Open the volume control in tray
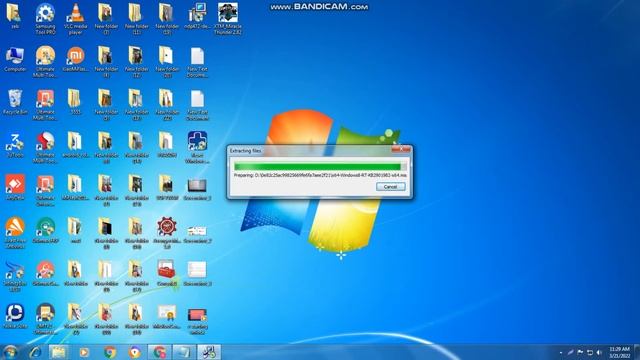Image resolution: width=640 pixels, height=360 pixels. 599,352
